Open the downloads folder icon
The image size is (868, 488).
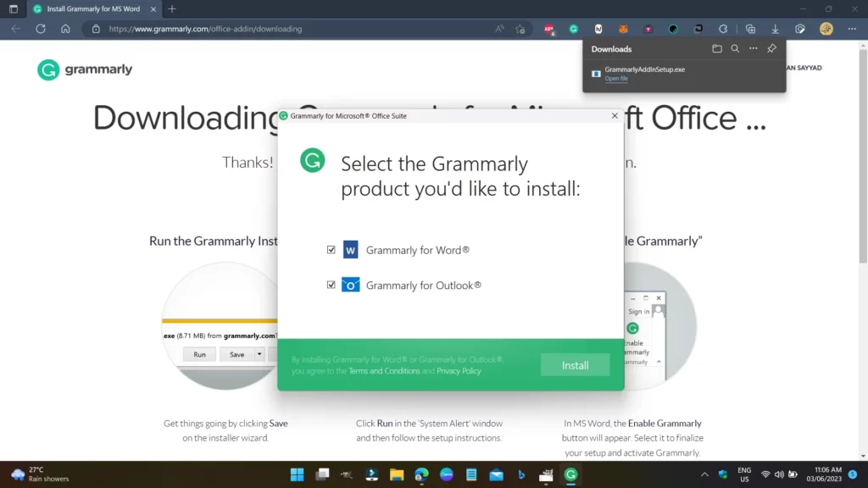point(717,48)
